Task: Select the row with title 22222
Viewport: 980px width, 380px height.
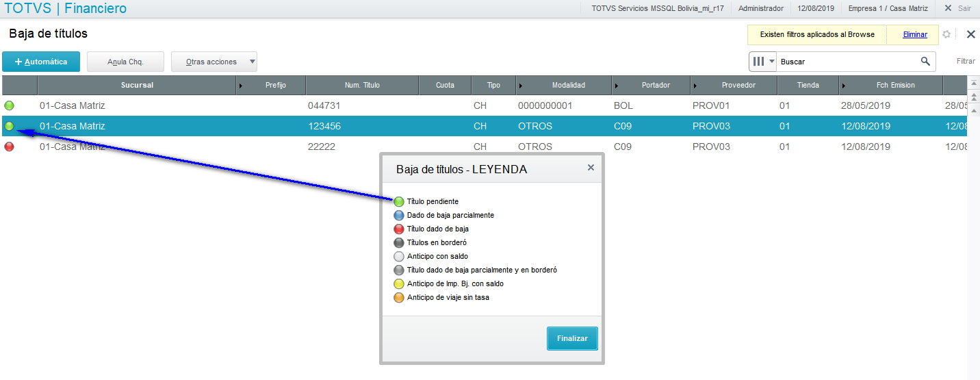Action: [483, 147]
